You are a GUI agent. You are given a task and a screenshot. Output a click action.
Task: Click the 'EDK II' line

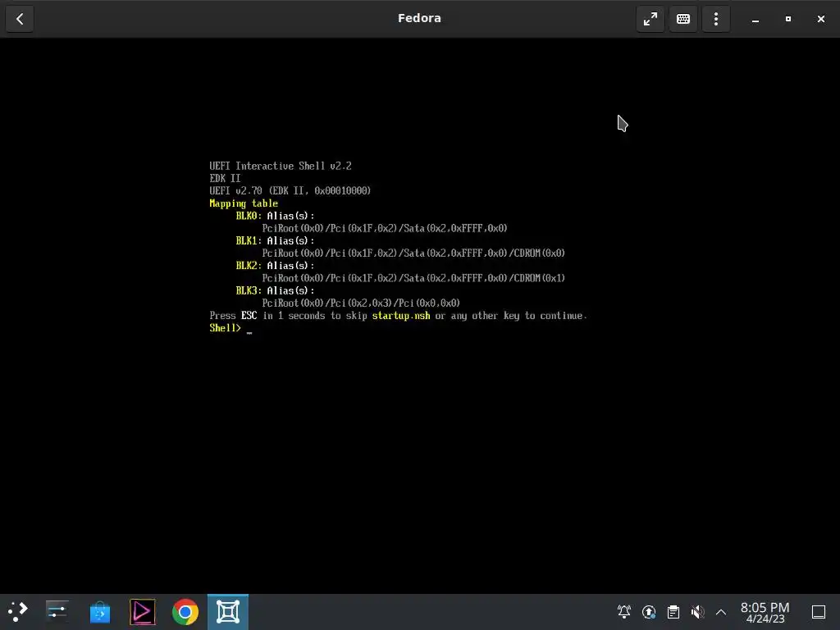point(225,178)
